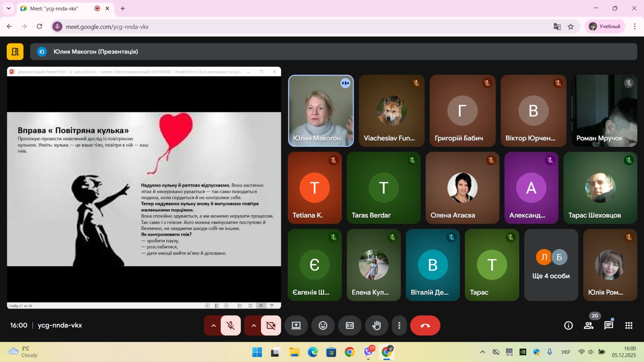Show the participants list icon
This screenshot has height=362, width=644.
coord(588,325)
